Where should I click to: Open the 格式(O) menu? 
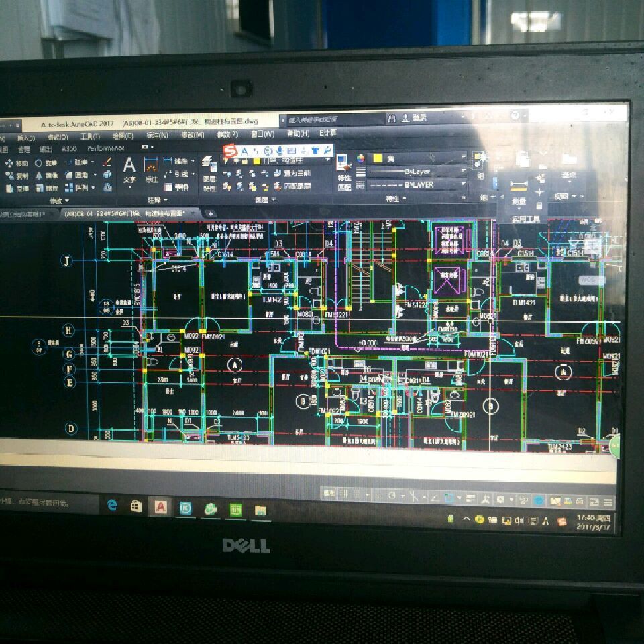(x=58, y=137)
